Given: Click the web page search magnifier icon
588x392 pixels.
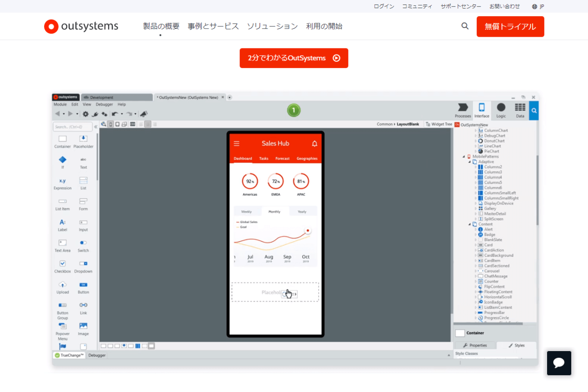Looking at the screenshot, I should pos(465,26).
